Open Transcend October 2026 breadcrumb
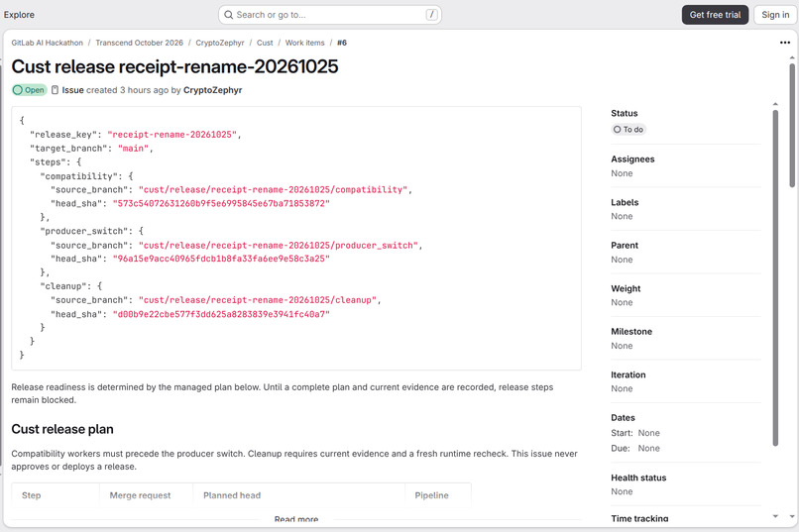This screenshot has width=799, height=532. pos(139,43)
